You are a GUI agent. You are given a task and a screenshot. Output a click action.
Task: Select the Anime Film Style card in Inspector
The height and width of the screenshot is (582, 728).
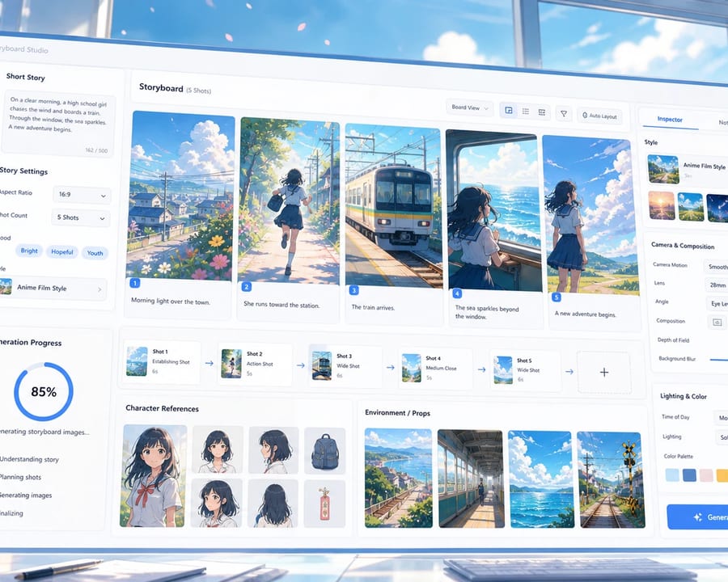(688, 170)
